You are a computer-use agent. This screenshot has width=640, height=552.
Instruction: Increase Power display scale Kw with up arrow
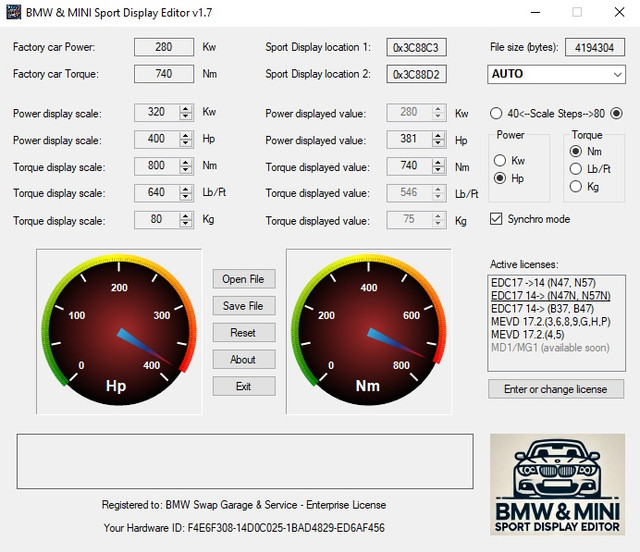pyautogui.click(x=186, y=109)
